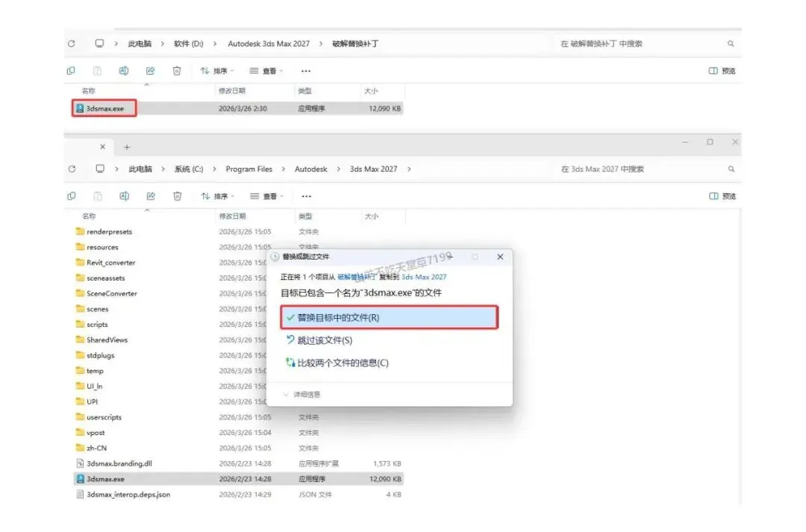Add new tab in lower Explorer window
The width and height of the screenshot is (806, 532).
127,148
